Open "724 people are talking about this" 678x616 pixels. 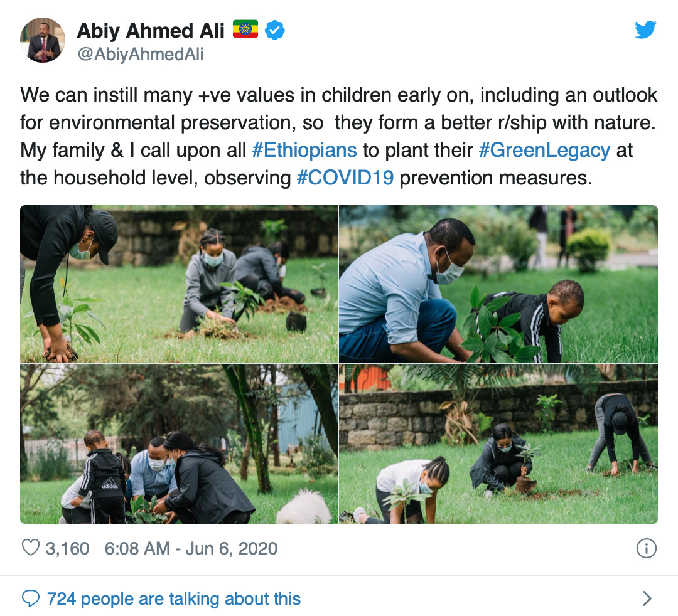174,598
